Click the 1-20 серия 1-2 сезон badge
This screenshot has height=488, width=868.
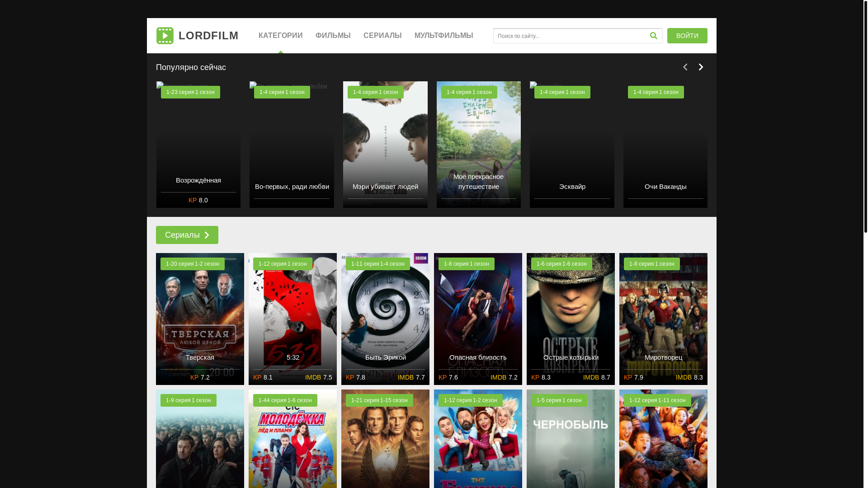pyautogui.click(x=193, y=264)
